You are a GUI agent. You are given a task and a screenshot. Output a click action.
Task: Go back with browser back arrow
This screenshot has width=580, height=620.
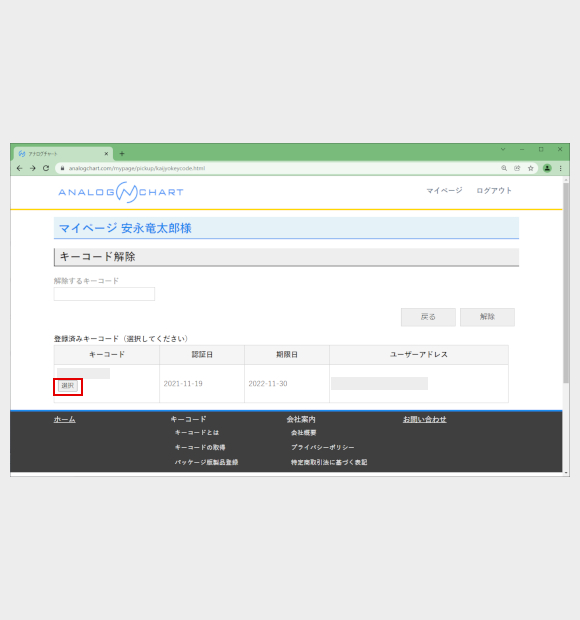click(20, 168)
